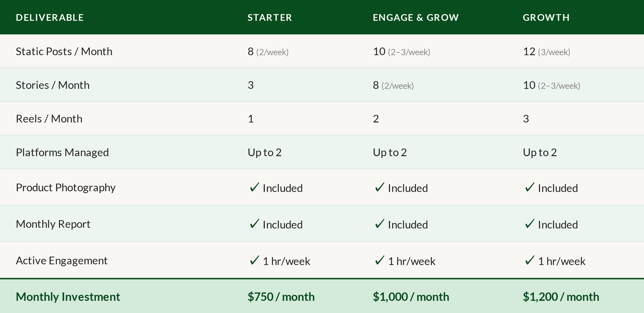
Task: Click the Engage & Grow Monthly Report checkmark
Action: pos(379,224)
